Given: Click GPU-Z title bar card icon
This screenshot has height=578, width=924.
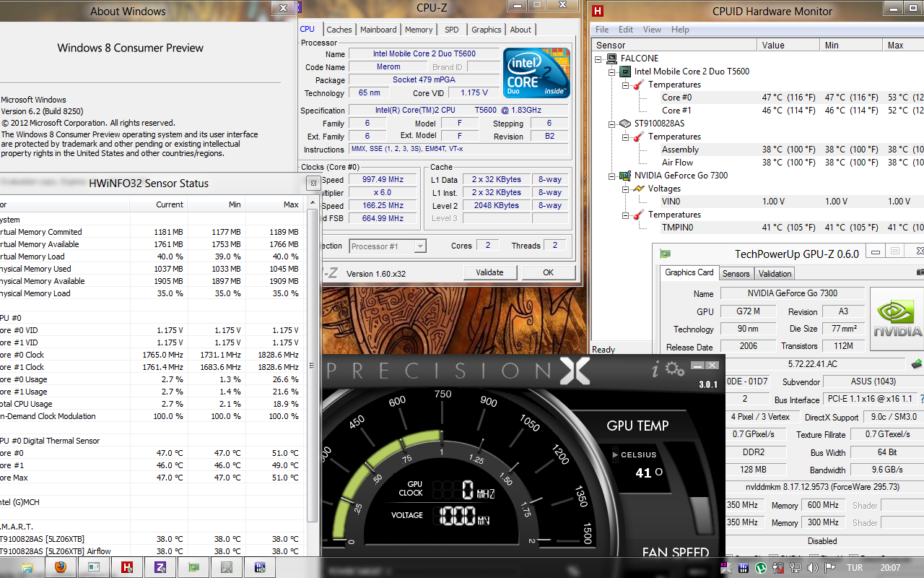Looking at the screenshot, I should (666, 254).
